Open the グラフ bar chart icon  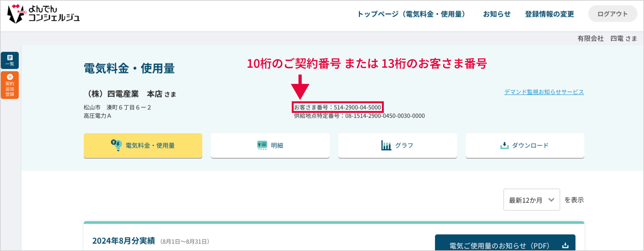(x=386, y=145)
